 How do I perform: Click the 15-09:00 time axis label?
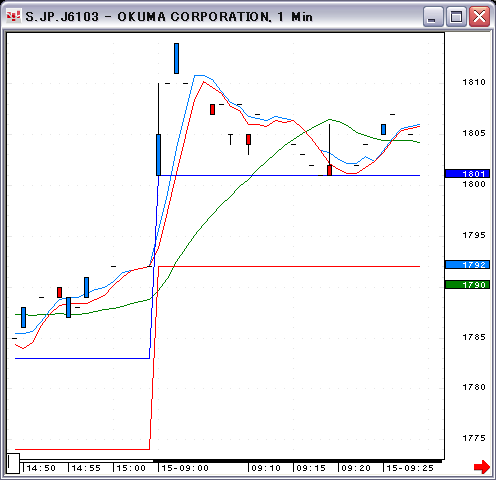point(185,468)
